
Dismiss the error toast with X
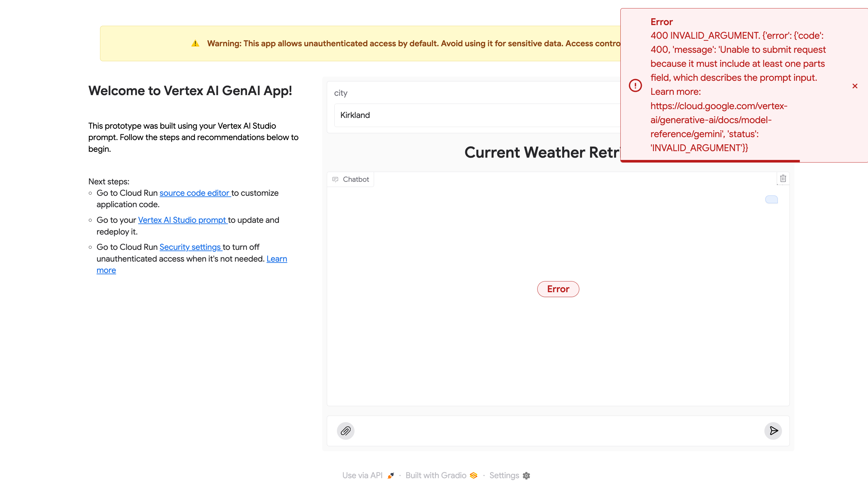coord(855,86)
